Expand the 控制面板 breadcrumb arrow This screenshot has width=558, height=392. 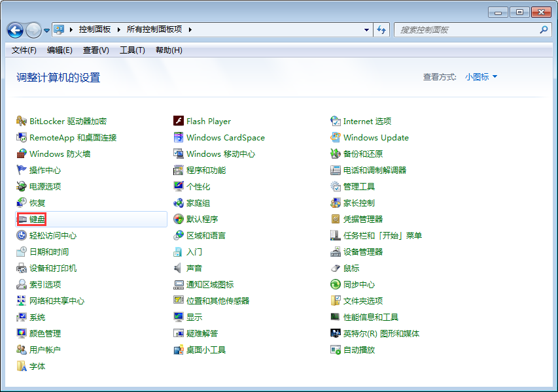pos(117,29)
